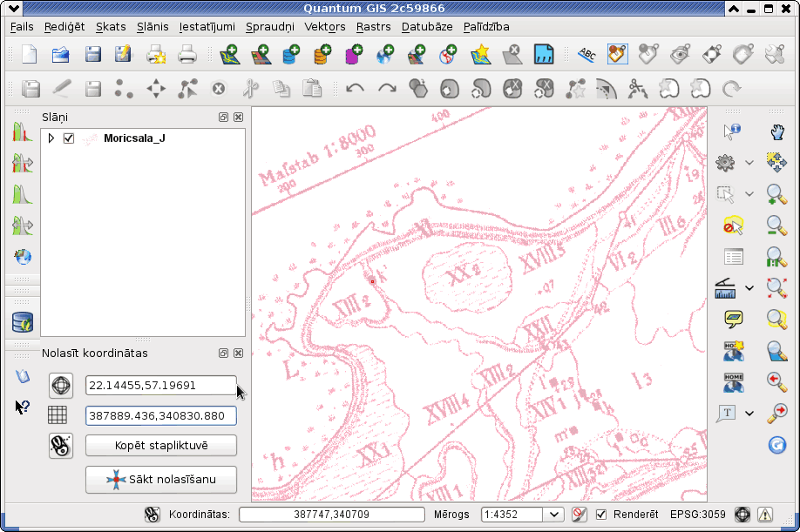The height and width of the screenshot is (532, 800).
Task: Open the Rediģēt menu
Action: (64, 26)
